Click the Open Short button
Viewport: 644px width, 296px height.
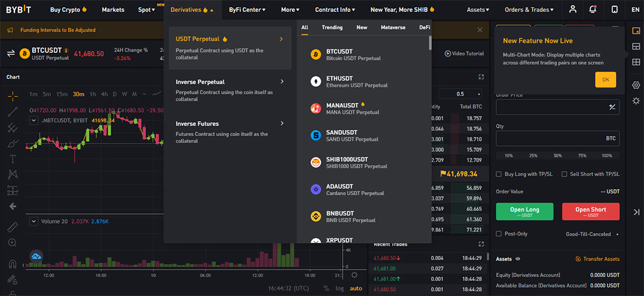click(x=591, y=212)
